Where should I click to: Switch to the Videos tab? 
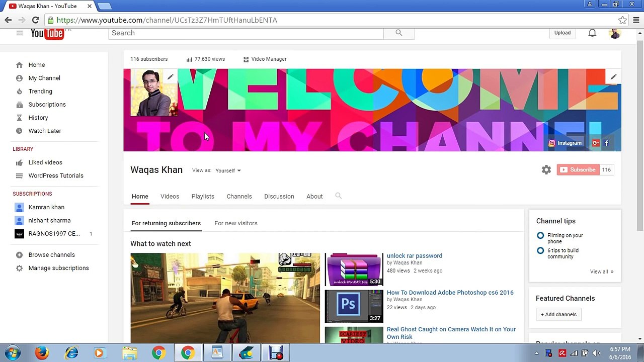170,197
